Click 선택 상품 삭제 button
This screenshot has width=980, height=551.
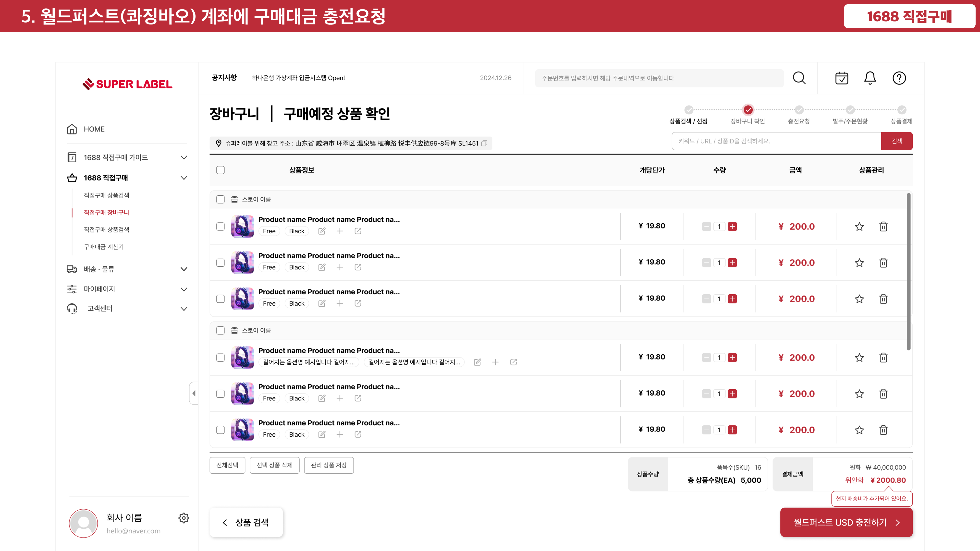coord(274,465)
